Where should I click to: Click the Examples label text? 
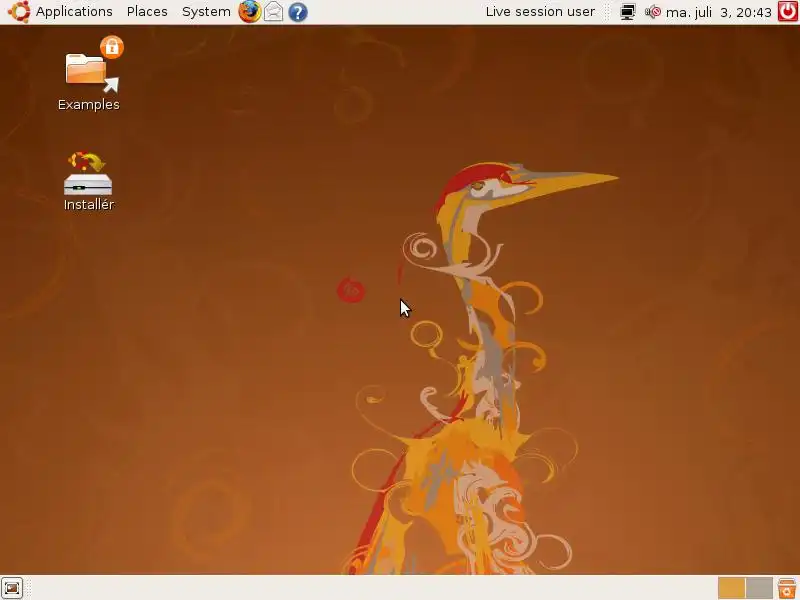click(x=89, y=105)
